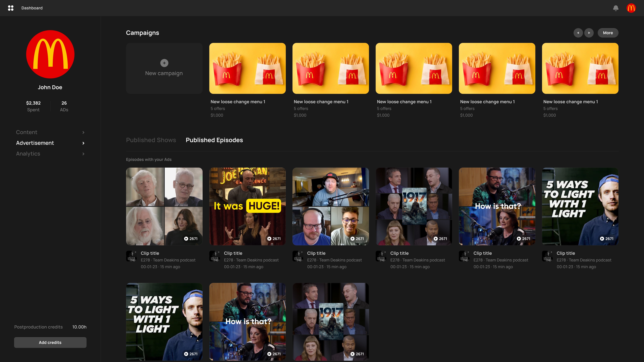Screen dimensions: 644x362
Task: Expand the Analytics menu chevron
Action: [84, 154]
